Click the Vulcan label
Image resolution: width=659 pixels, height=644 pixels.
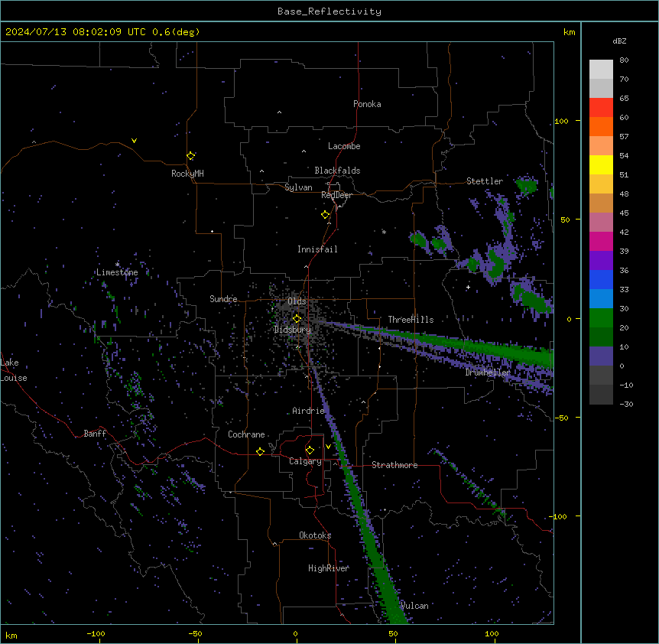tap(415, 606)
